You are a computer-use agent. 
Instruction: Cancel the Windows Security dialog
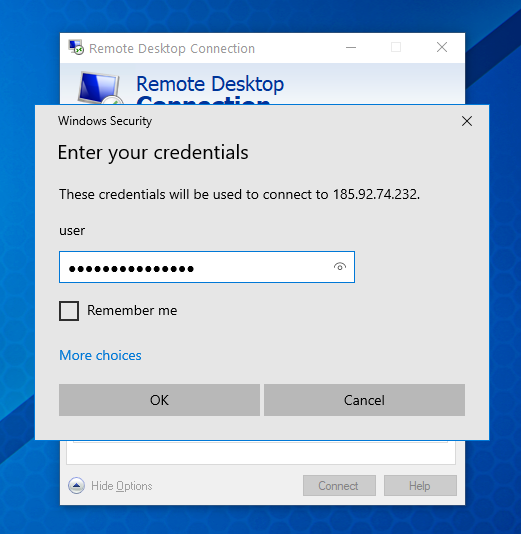364,400
